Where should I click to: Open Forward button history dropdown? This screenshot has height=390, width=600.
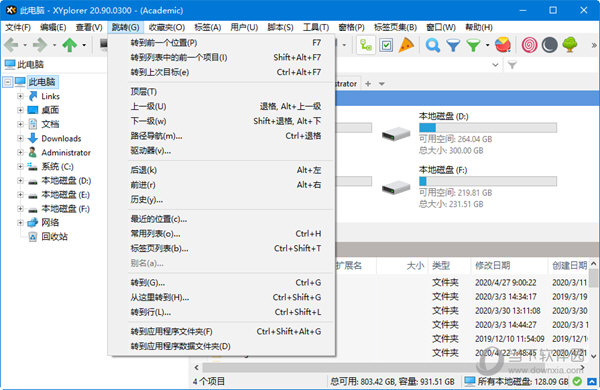tap(54, 45)
